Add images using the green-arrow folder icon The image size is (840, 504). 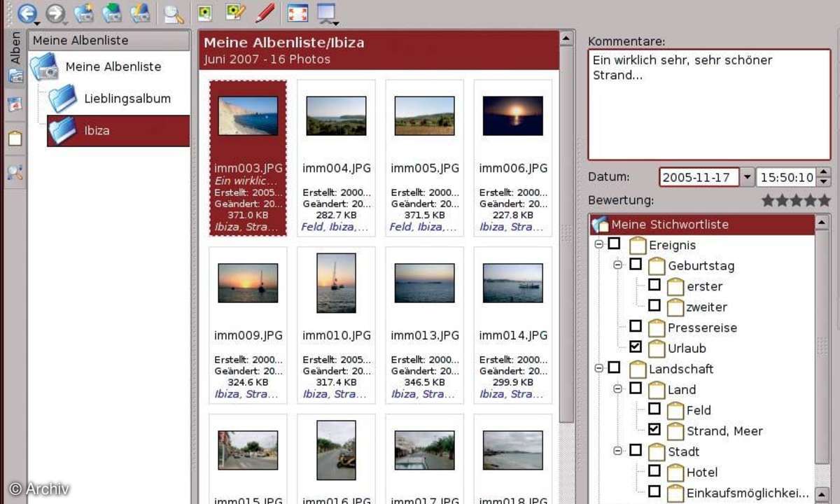(112, 12)
